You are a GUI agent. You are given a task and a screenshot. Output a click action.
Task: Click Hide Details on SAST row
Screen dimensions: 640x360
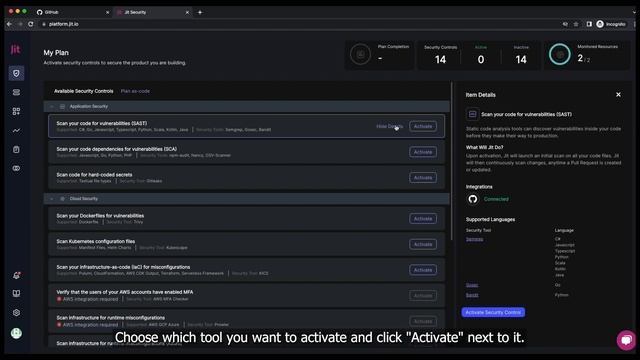click(x=389, y=127)
